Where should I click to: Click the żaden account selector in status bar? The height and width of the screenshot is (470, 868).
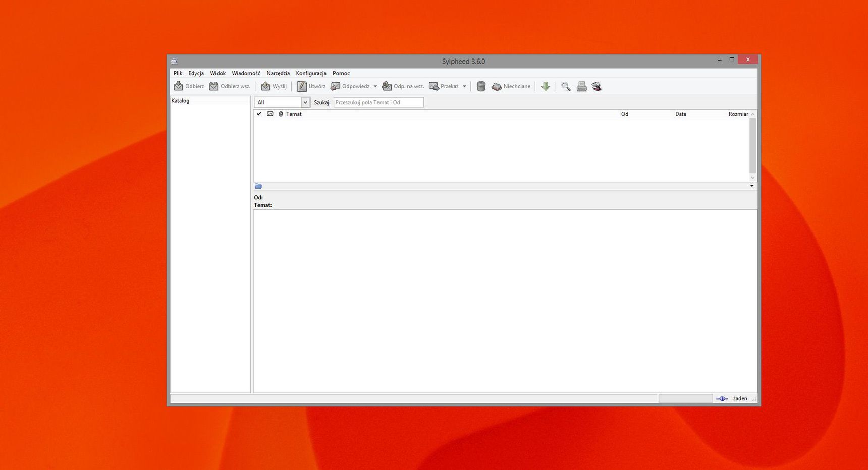pyautogui.click(x=740, y=399)
